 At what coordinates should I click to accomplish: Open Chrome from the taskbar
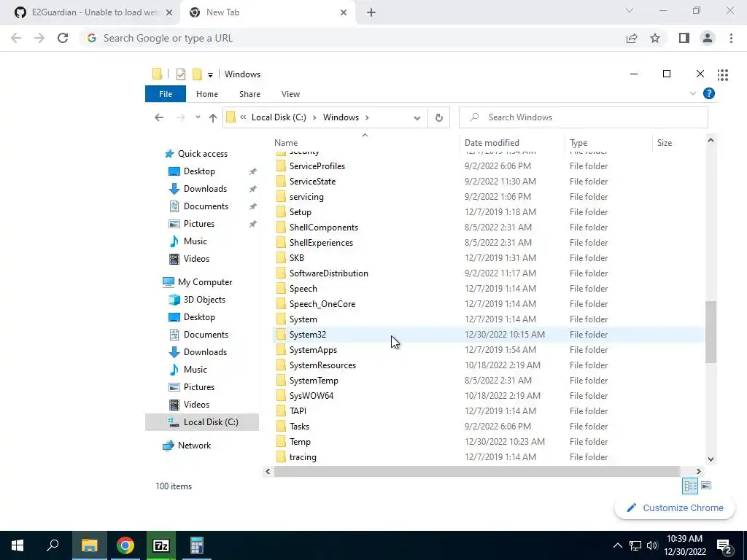pyautogui.click(x=125, y=545)
